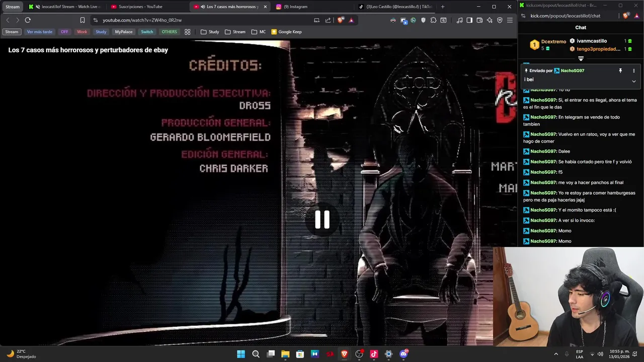Reload the YouTube page
644x362 pixels.
click(28, 20)
